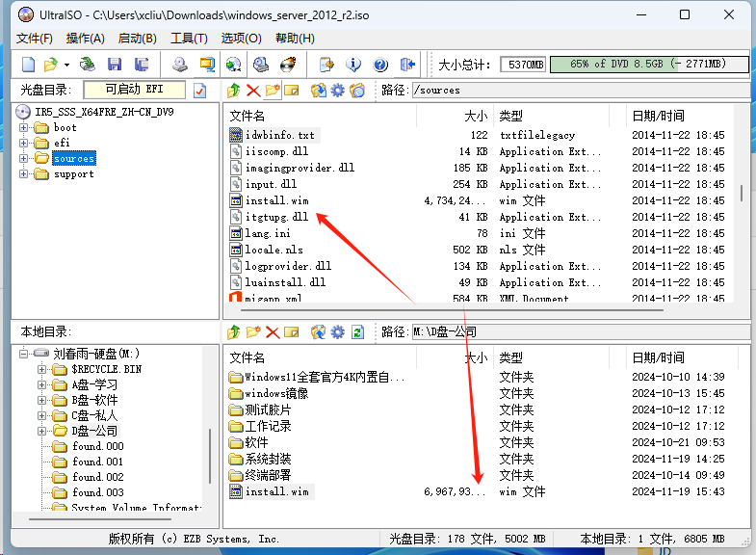756x555 pixels.
Task: Open the 选项(O) menu
Action: tap(241, 39)
